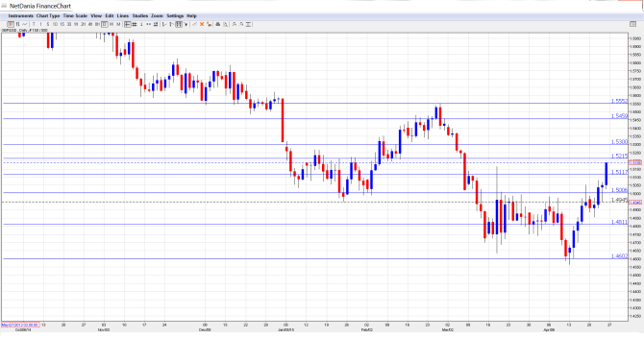Click the grey line-edit toolbar icon
The image size is (644, 362).
pos(195,25)
